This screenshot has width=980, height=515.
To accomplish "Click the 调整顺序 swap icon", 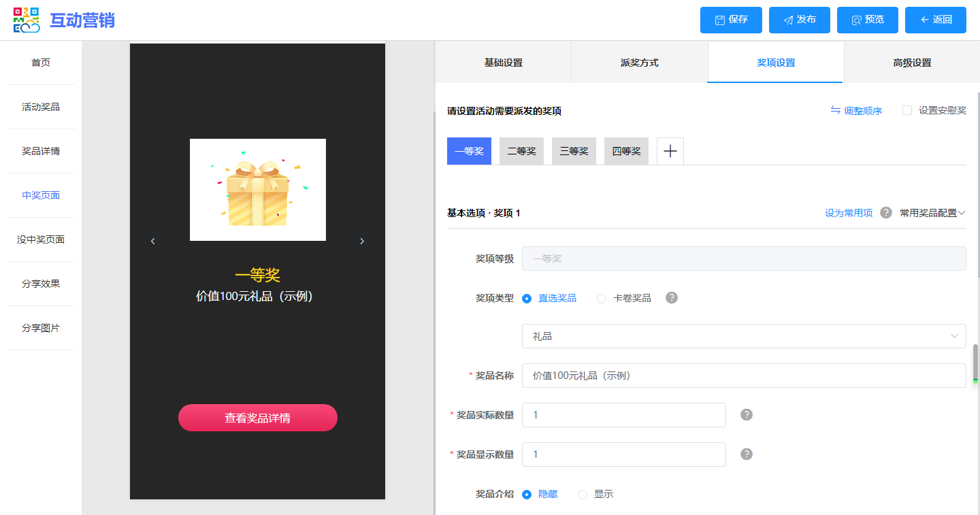I will 836,110.
